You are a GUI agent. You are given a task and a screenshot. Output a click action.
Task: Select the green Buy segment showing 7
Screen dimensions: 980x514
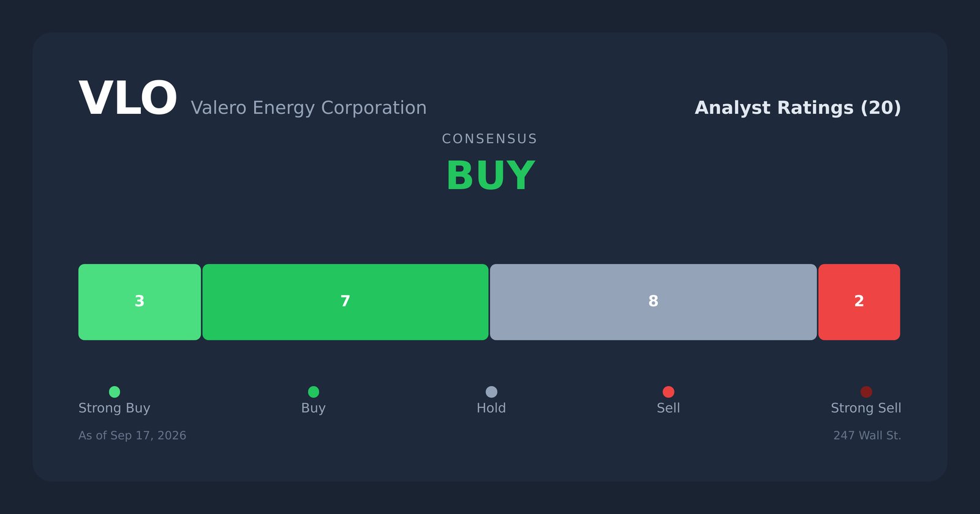point(345,302)
